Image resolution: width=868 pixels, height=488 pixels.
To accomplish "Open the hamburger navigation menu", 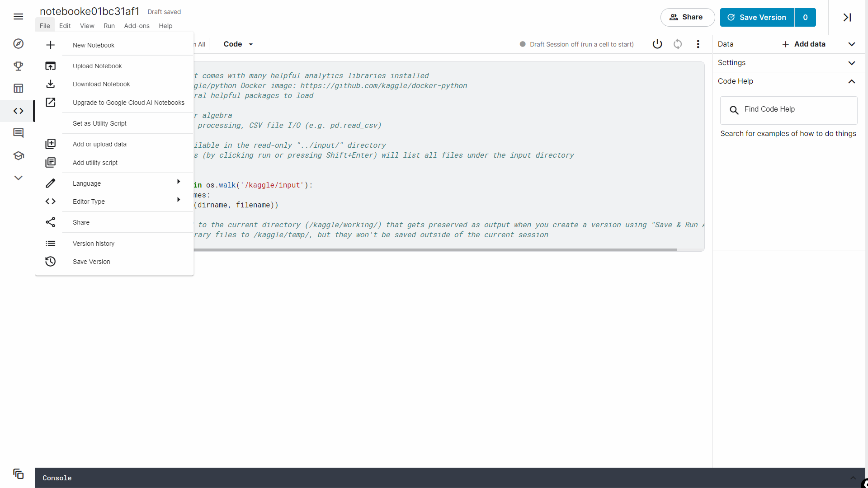I will coord(18,17).
